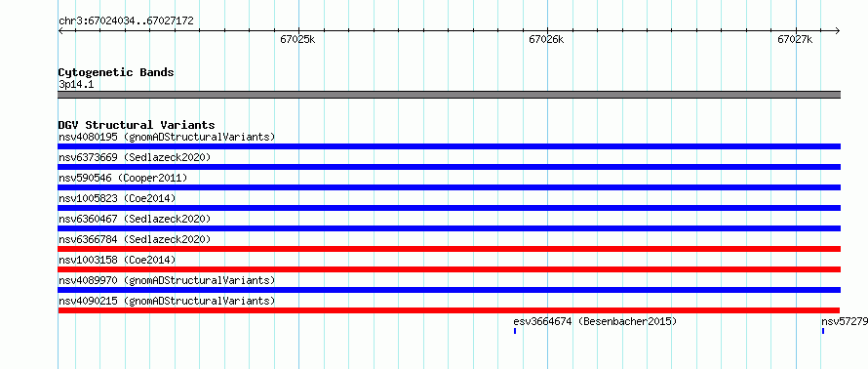Click the red bar under nsv4090215

(449, 310)
